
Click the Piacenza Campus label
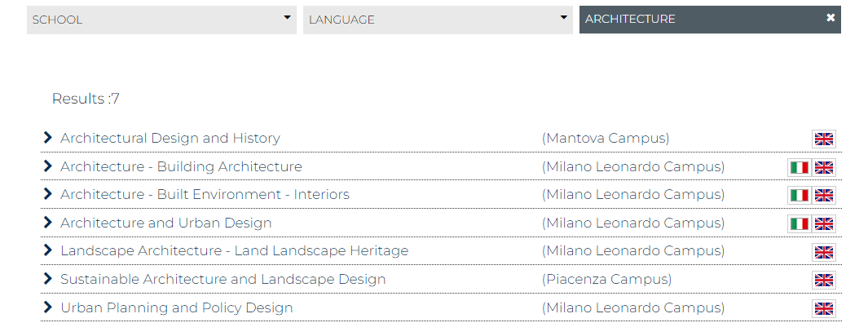(x=606, y=279)
